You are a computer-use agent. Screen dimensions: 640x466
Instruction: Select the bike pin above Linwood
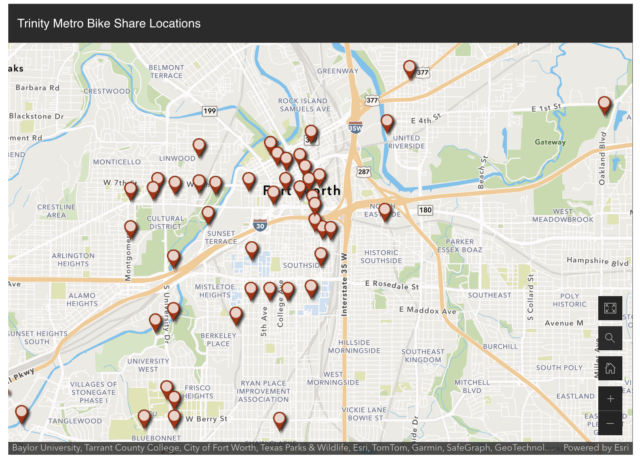(x=199, y=147)
